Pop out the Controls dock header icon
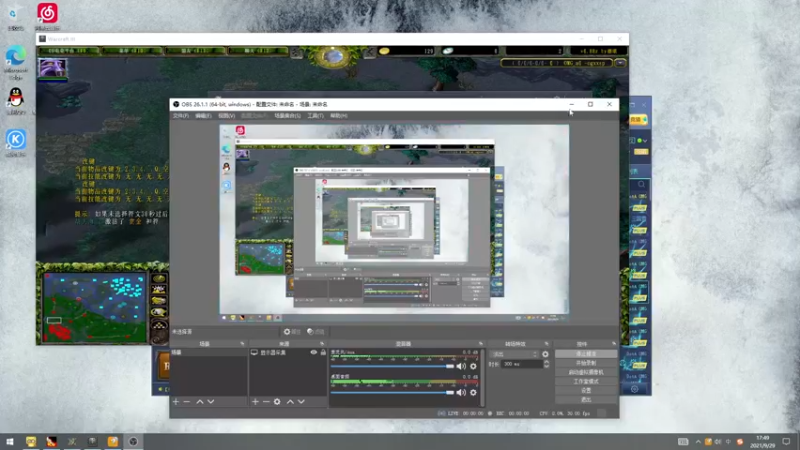 click(614, 344)
